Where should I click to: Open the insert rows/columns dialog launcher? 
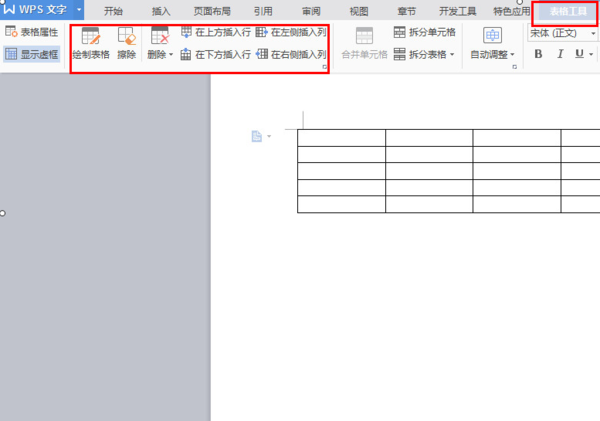(324, 67)
